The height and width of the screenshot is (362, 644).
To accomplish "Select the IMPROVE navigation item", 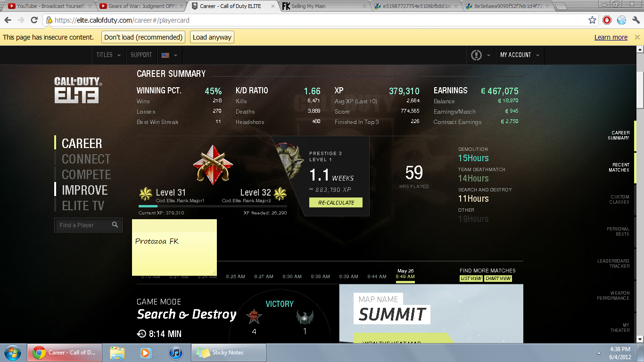I will coord(85,190).
